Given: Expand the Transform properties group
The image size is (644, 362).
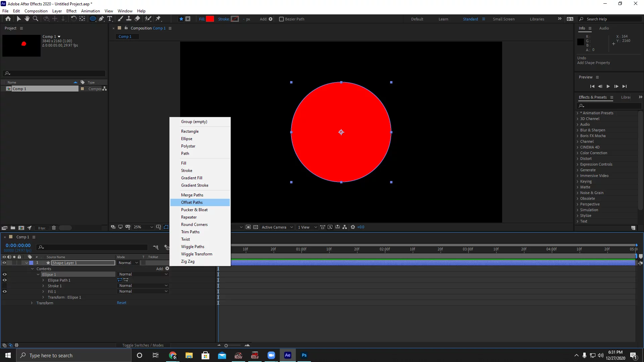Looking at the screenshot, I should [x=32, y=303].
